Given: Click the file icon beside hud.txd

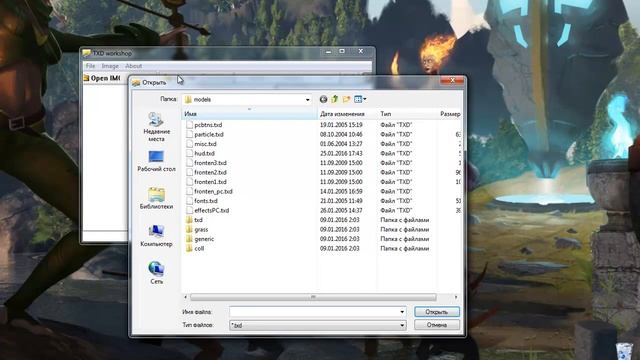Looking at the screenshot, I should pyautogui.click(x=189, y=153).
